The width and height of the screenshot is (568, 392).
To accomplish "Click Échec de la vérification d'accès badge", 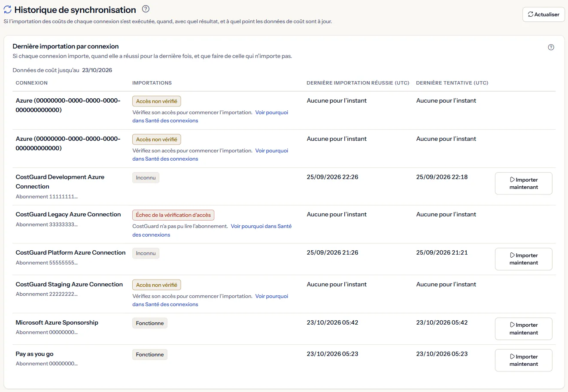I will click(x=173, y=215).
